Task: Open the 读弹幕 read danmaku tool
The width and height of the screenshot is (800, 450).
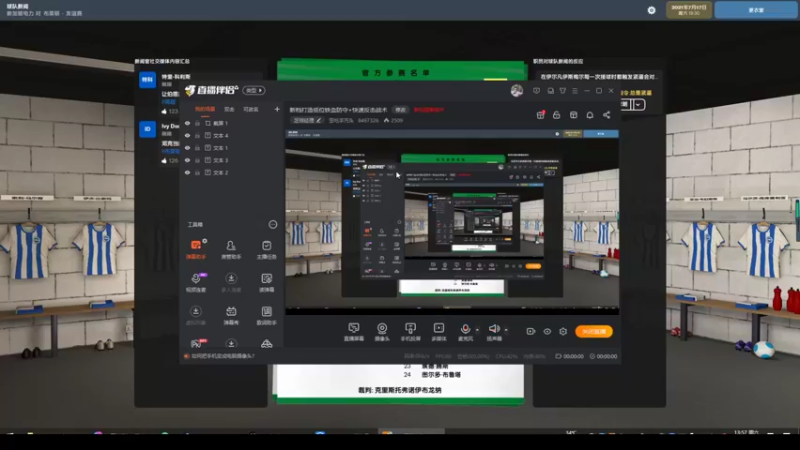Action: 266,282
